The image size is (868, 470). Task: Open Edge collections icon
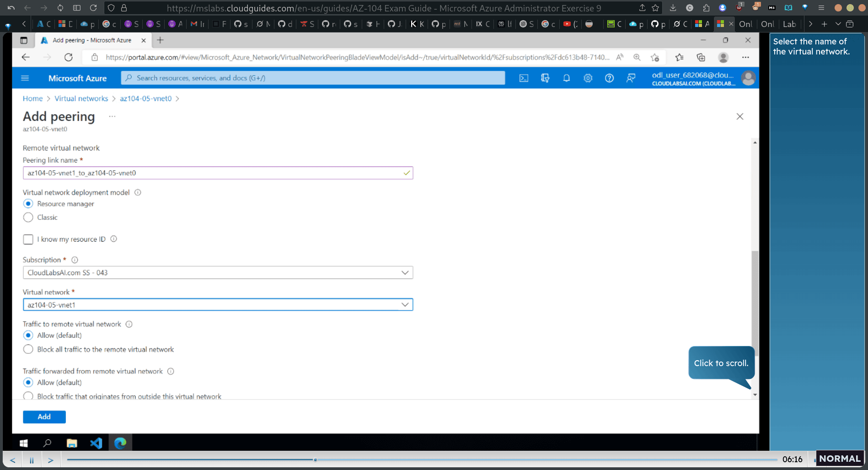701,57
